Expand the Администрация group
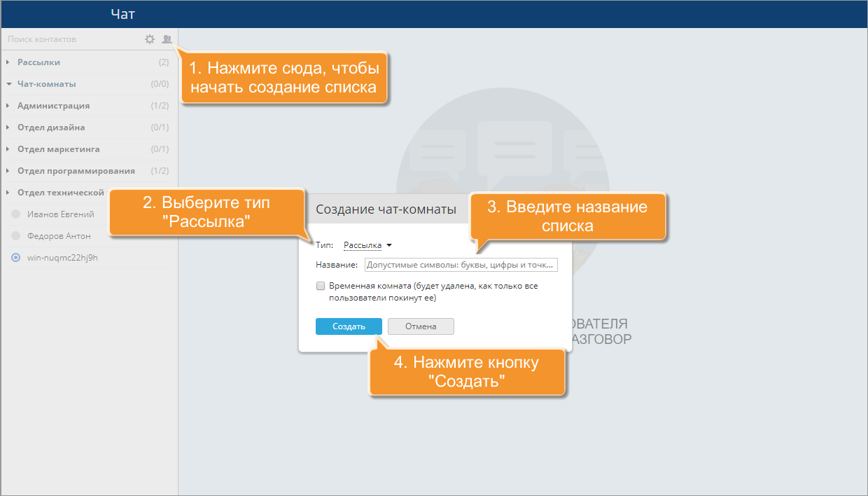The image size is (868, 496). [8, 106]
